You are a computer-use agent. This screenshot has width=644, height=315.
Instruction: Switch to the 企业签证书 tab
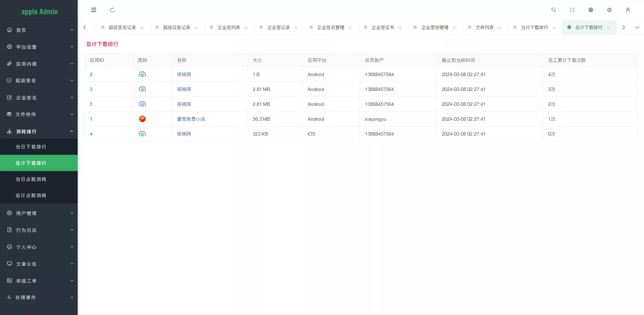(x=383, y=27)
